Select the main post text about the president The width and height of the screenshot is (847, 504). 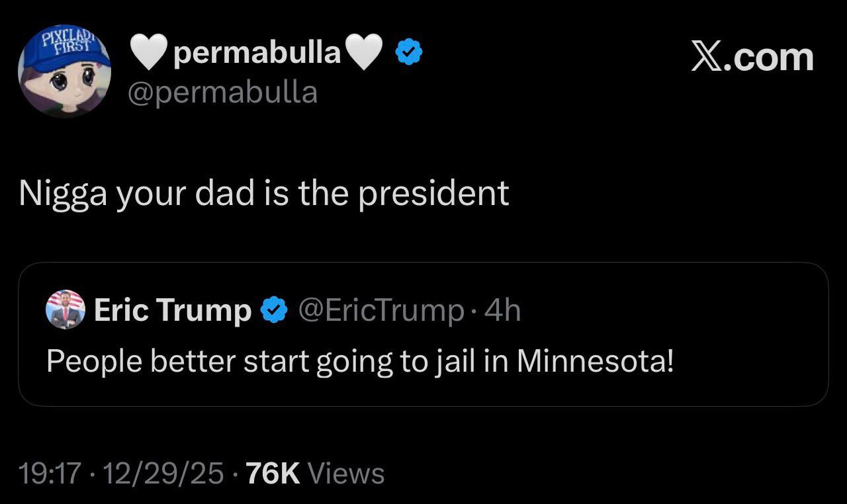click(264, 193)
